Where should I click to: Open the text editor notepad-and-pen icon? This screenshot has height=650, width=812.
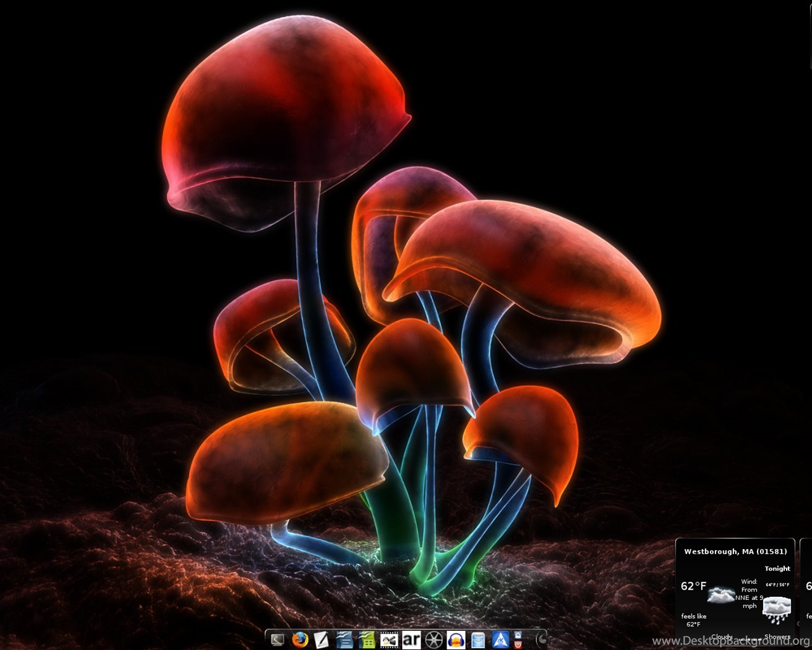tap(322, 639)
